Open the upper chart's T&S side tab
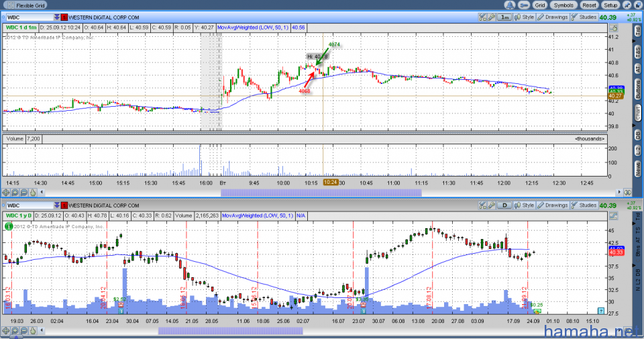 coord(638,52)
